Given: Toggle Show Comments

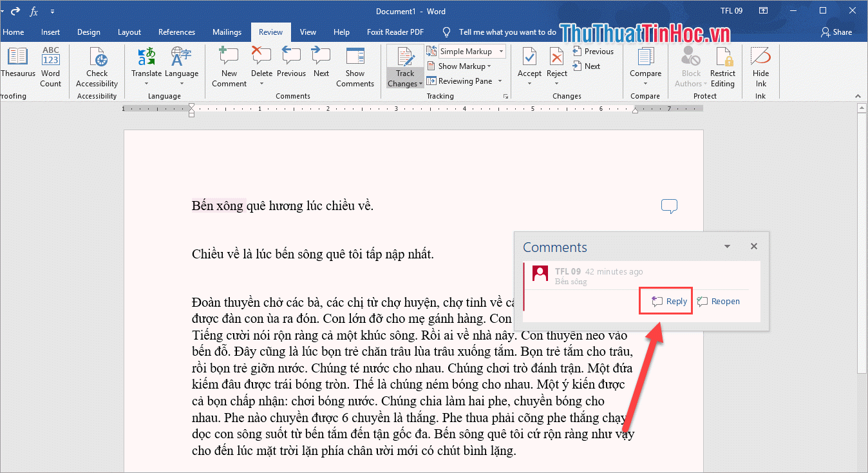Looking at the screenshot, I should coord(355,66).
